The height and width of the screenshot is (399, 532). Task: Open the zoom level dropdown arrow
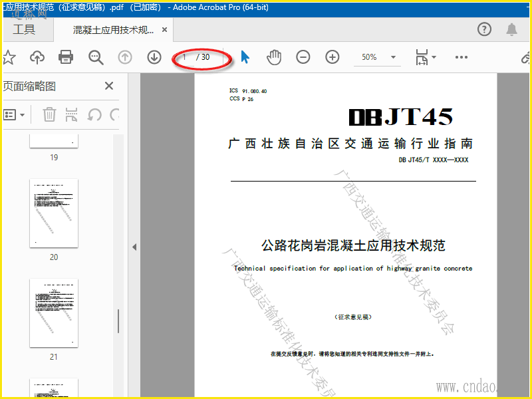393,57
